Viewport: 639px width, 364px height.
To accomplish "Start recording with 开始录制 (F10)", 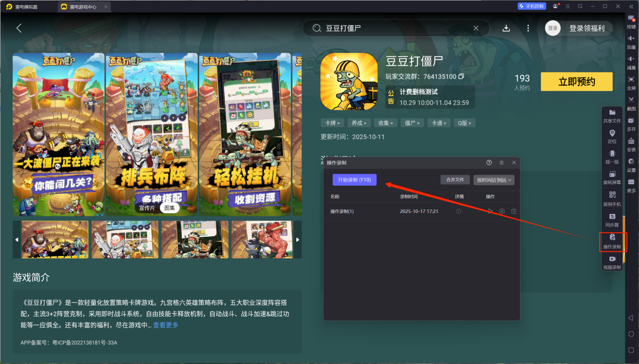I will [x=354, y=180].
